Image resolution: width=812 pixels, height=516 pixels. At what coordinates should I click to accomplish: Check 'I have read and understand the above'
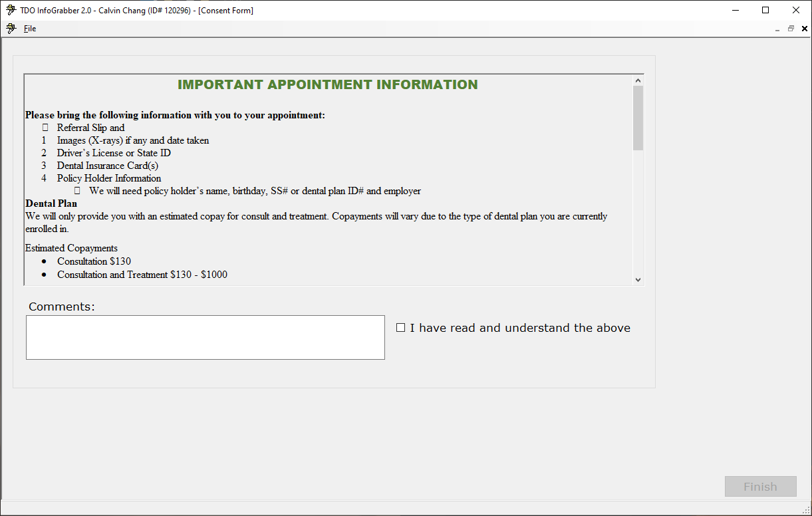point(401,328)
